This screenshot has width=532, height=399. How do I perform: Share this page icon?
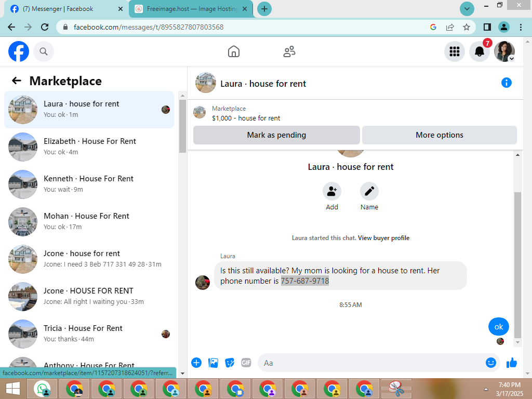tap(450, 27)
